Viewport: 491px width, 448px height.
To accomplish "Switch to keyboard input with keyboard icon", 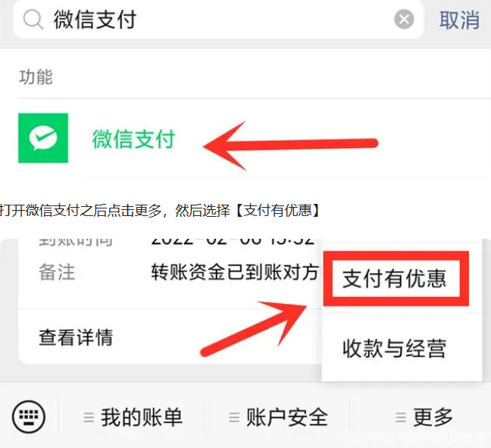I will coord(29,417).
